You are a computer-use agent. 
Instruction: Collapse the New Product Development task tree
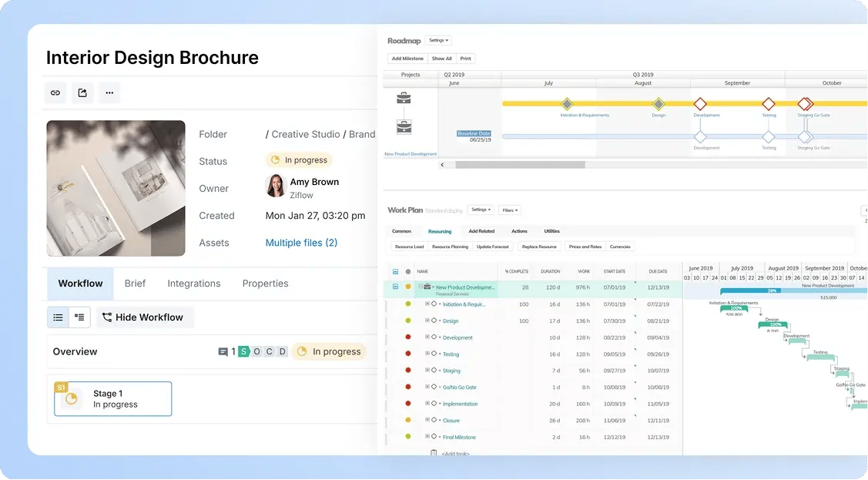click(x=419, y=286)
